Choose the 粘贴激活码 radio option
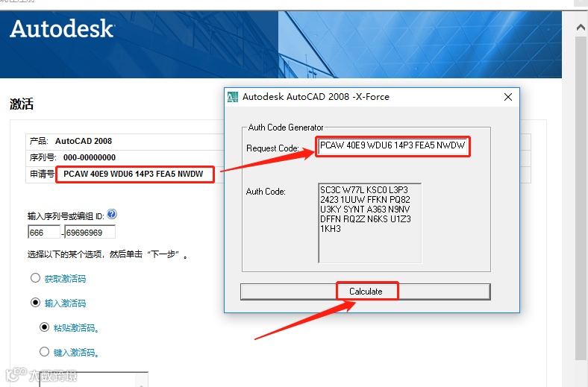This screenshot has width=588, height=387. click(x=44, y=327)
